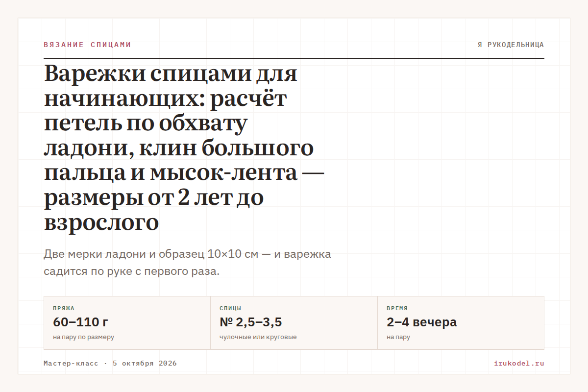Click 'Мастер-класс · 5 октября 2026' footer text

pos(110,364)
